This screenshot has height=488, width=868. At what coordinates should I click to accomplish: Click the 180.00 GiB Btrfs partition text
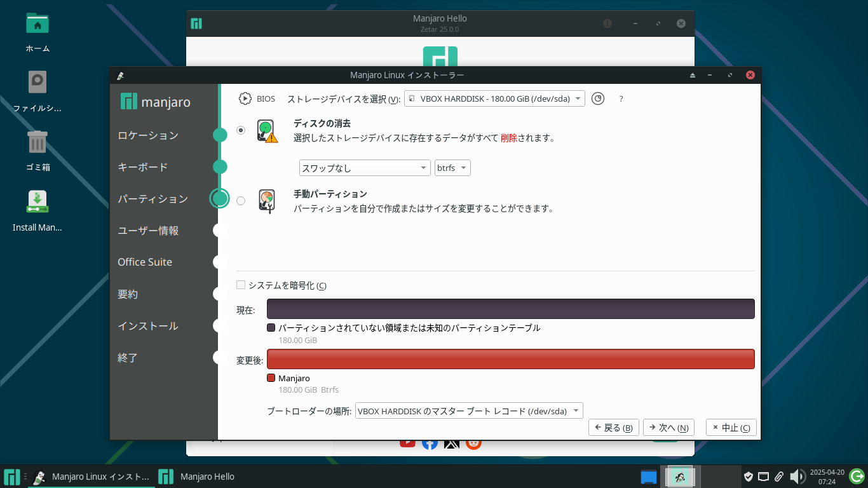[309, 390]
